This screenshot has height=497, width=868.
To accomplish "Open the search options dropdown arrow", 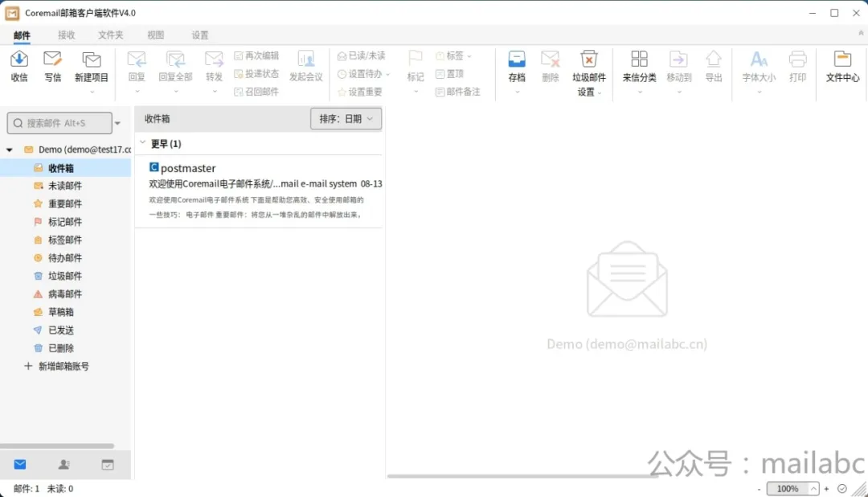I will click(x=117, y=123).
